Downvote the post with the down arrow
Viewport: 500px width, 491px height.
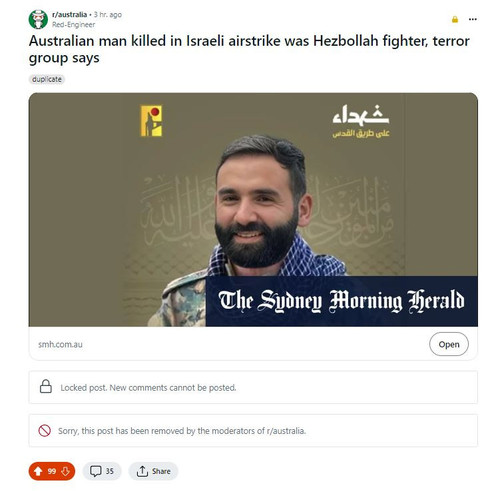tap(65, 471)
